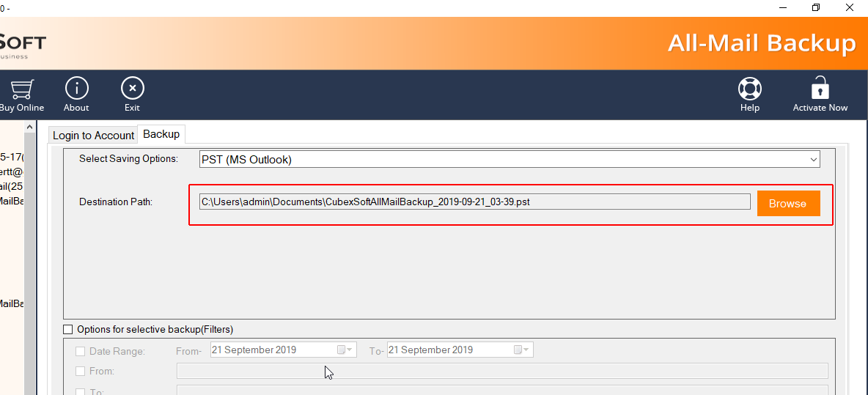The height and width of the screenshot is (395, 868).
Task: Switch to Login to Account tab
Action: 93,136
